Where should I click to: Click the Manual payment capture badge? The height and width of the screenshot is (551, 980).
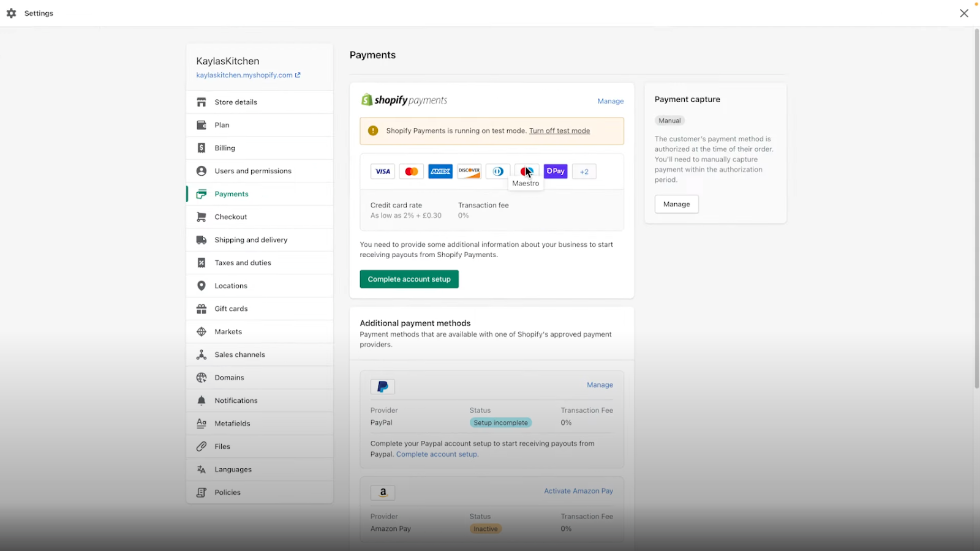click(669, 121)
